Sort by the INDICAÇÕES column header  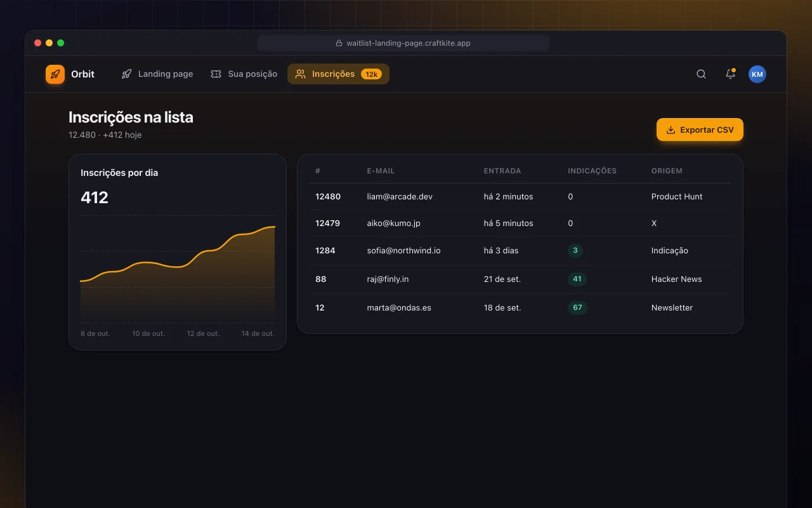[x=592, y=171]
